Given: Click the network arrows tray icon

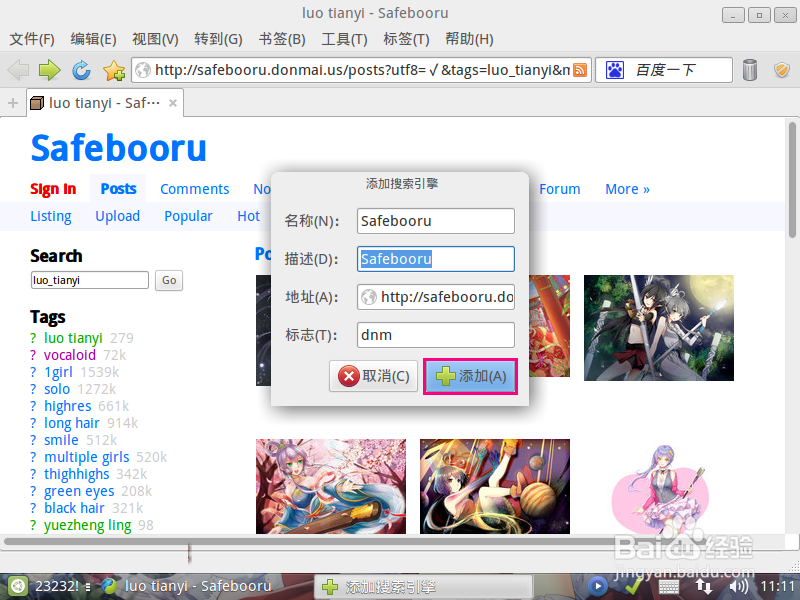Looking at the screenshot, I should [x=704, y=586].
